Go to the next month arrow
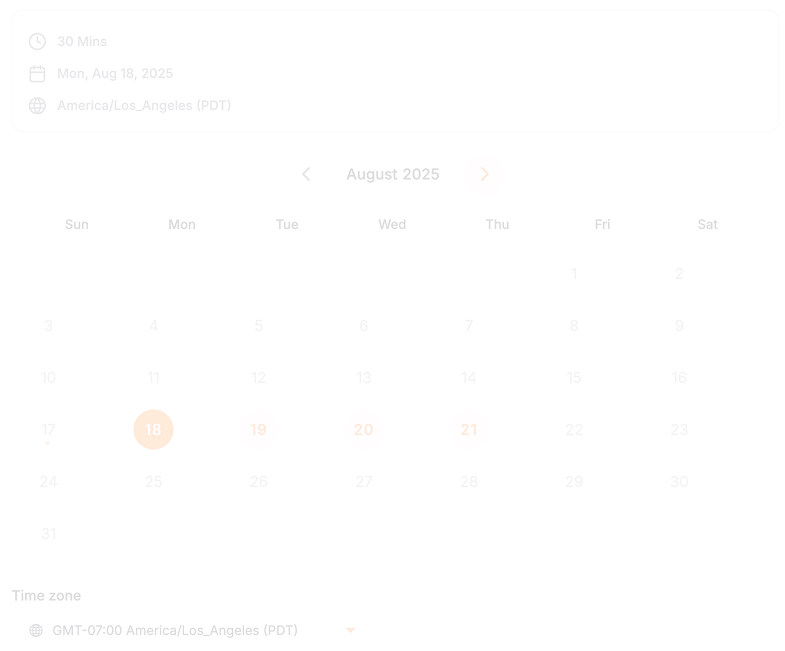 [485, 175]
